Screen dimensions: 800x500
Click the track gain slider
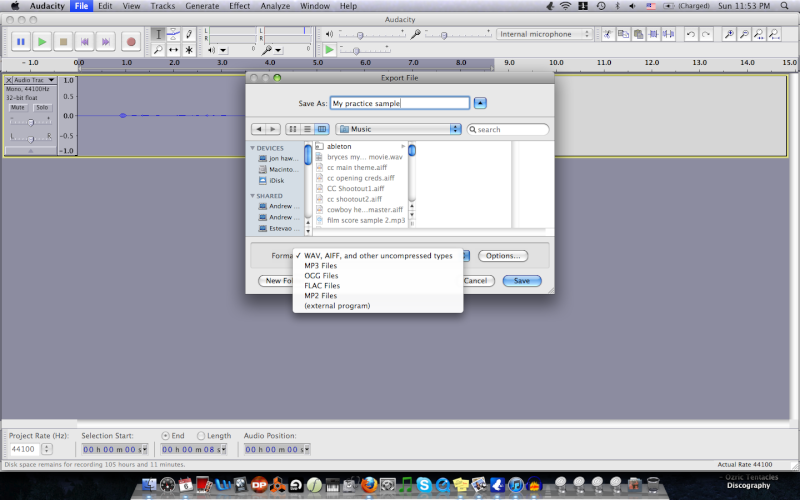31,122
